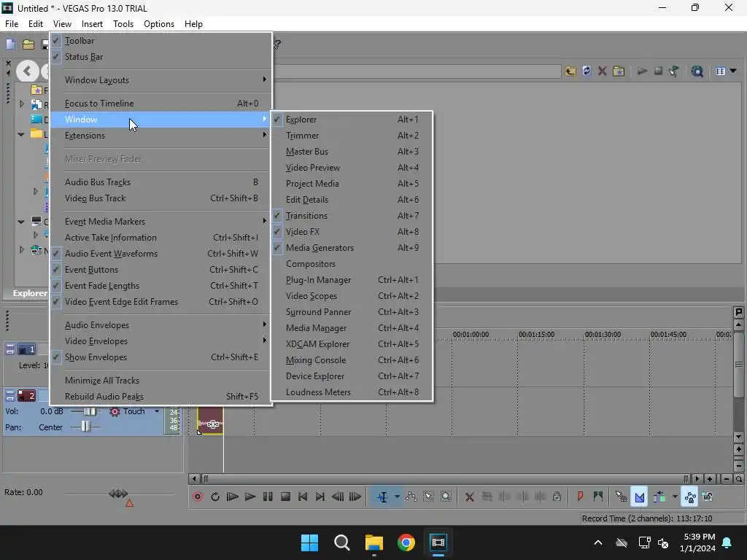Viewport: 747px width, 560px height.
Task: Toggle Ignore Event Grouping icon
Action: tap(708, 497)
